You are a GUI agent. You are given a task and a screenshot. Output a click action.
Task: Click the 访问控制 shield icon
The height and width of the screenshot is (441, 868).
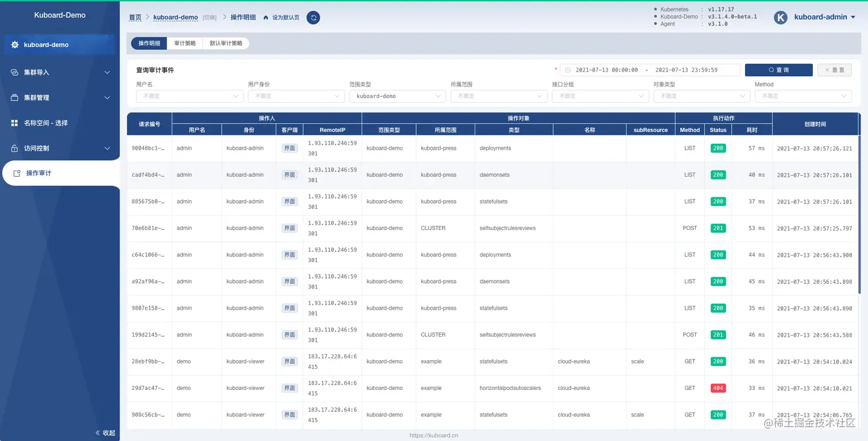click(x=15, y=148)
